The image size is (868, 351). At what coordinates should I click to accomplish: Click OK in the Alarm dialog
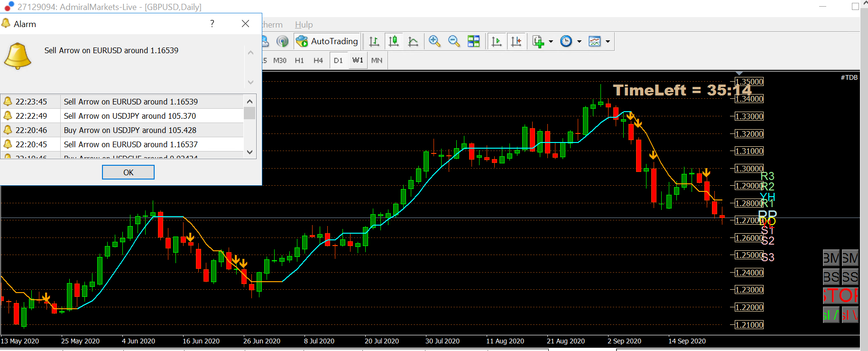[128, 172]
